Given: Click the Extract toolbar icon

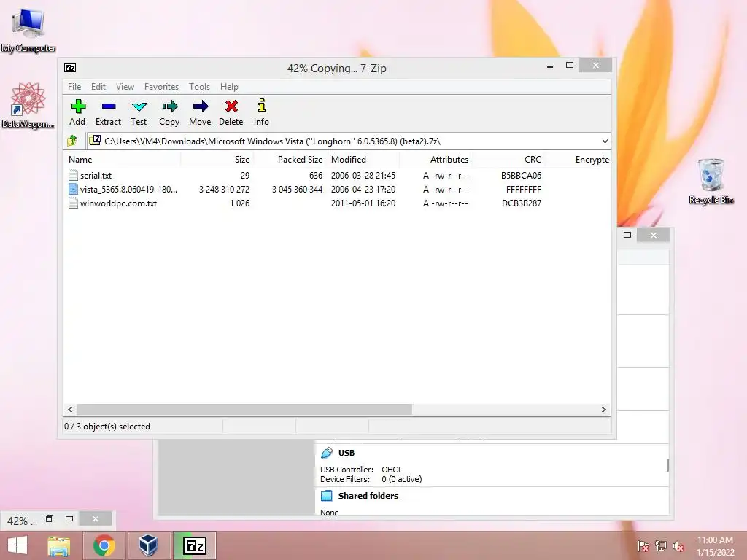Looking at the screenshot, I should coord(109,106).
